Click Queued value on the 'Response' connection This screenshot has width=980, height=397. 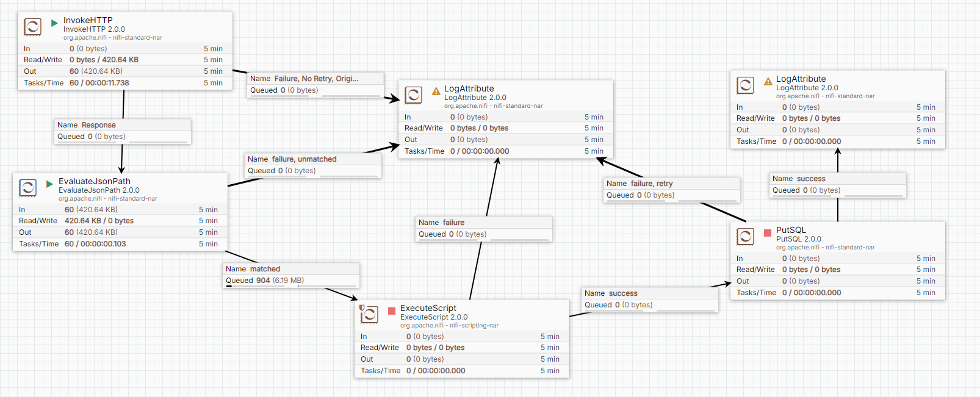pyautogui.click(x=106, y=137)
